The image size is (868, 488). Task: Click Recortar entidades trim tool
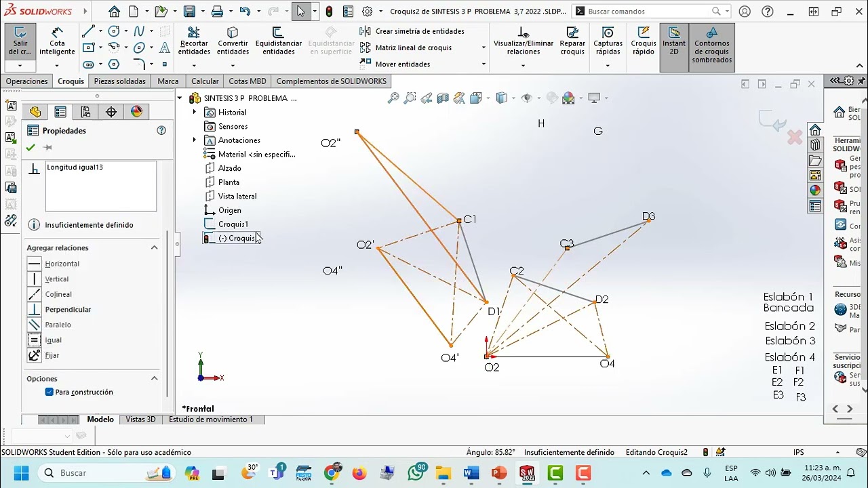point(194,41)
